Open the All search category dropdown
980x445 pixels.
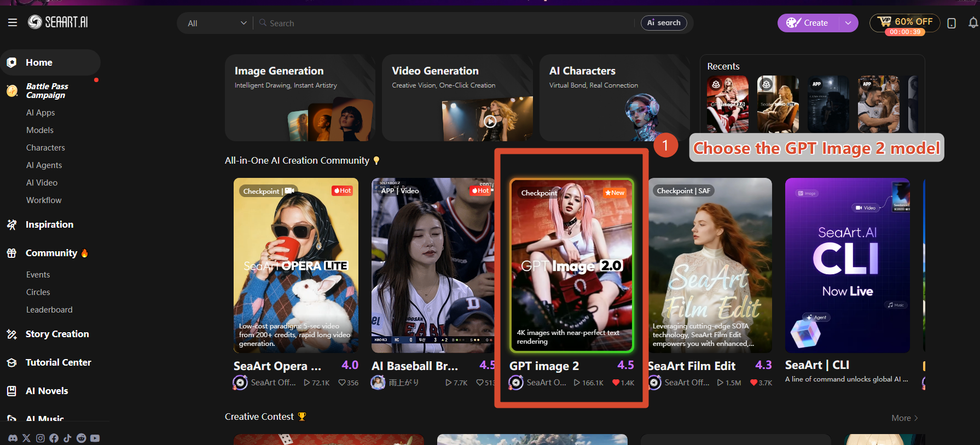point(217,23)
